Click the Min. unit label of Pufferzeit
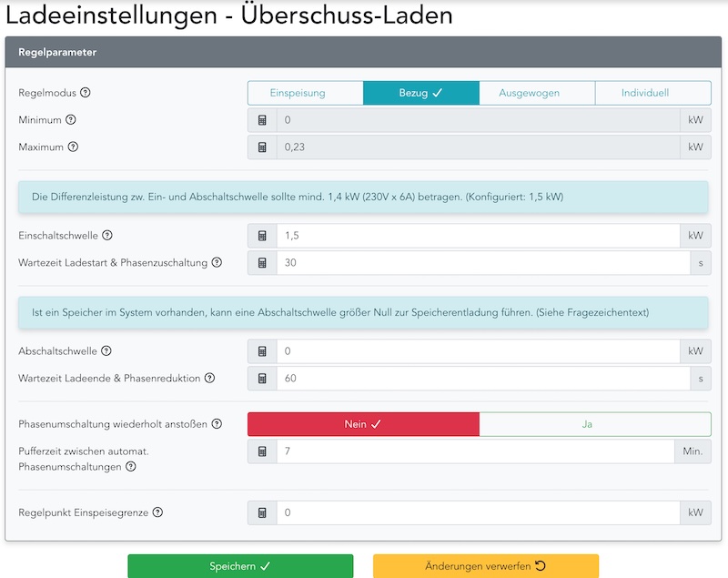Viewport: 728px width, 578px height. point(693,451)
